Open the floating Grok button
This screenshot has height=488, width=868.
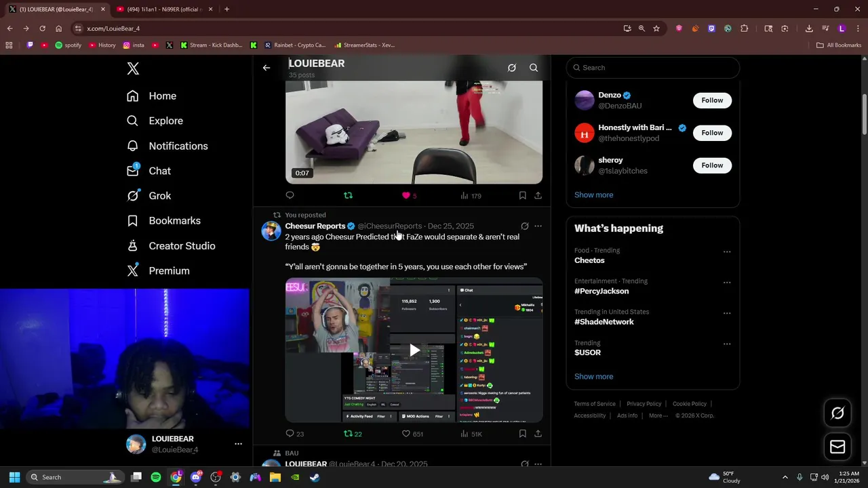[837, 413]
